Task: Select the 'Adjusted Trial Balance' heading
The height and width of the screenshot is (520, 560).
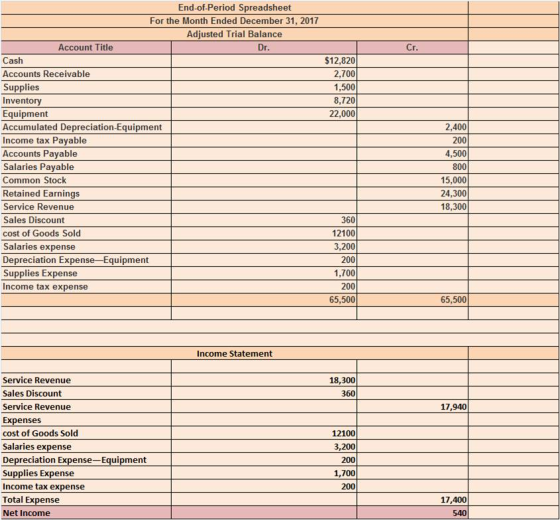Action: pos(235,34)
